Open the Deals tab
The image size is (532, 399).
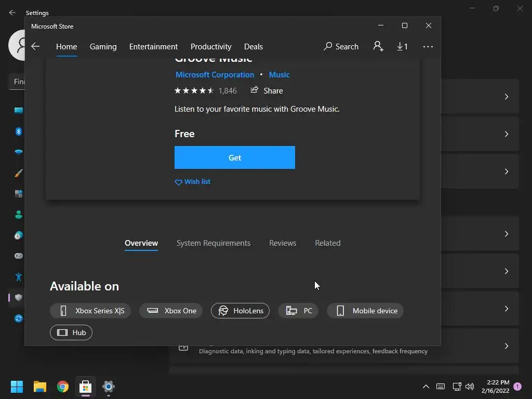[254, 46]
